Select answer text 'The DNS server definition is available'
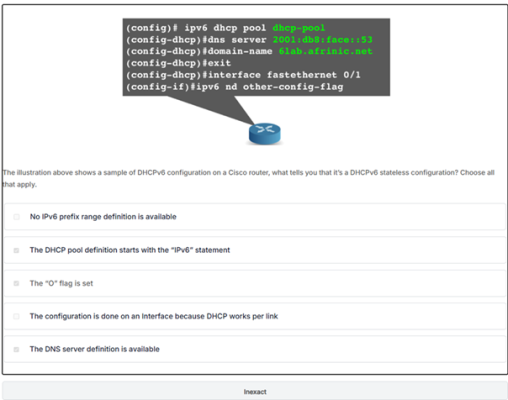508x400 pixels. pos(95,349)
